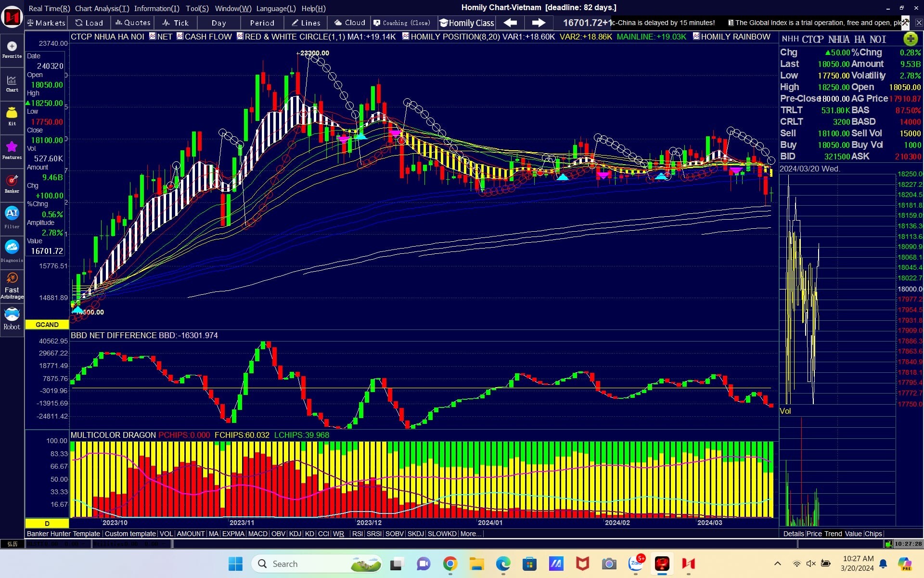Click the taskbar Search box

point(316,564)
